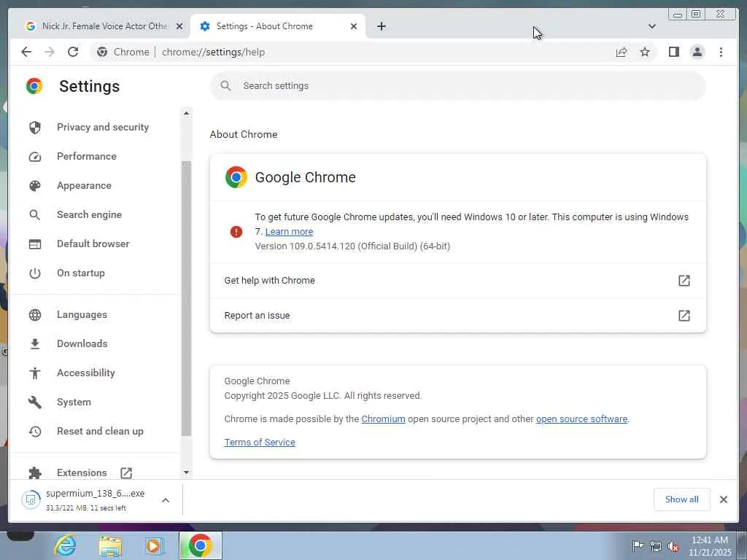The image size is (747, 560).
Task: Click external link icon for Report an issue
Action: (x=684, y=315)
